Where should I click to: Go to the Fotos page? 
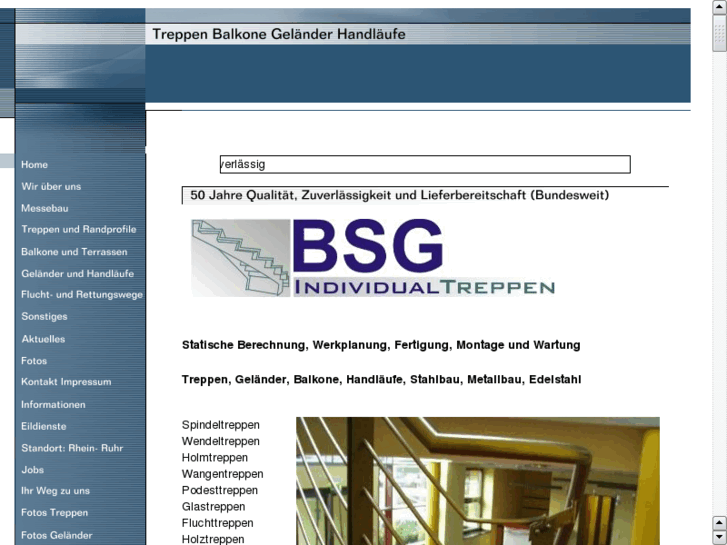pos(34,361)
